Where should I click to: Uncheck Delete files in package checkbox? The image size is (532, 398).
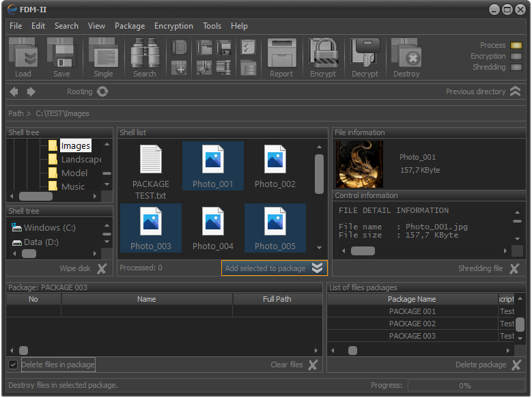click(13, 365)
